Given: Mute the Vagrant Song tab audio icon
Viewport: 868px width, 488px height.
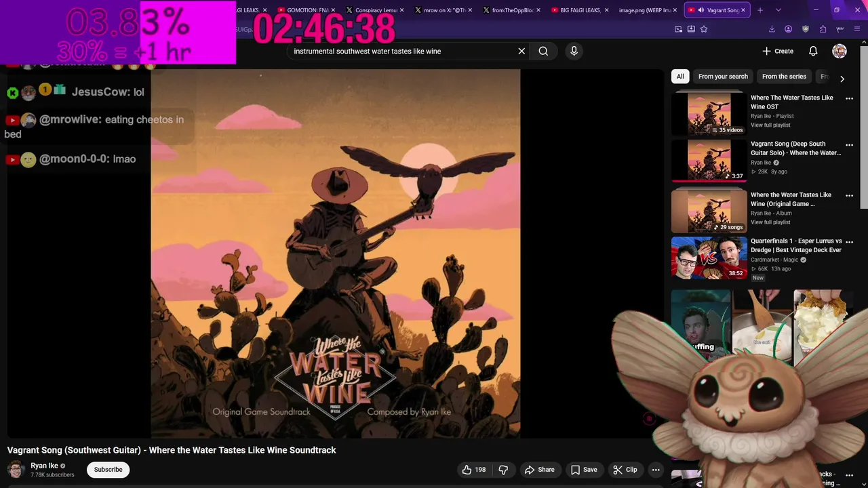Looking at the screenshot, I should tap(701, 10).
